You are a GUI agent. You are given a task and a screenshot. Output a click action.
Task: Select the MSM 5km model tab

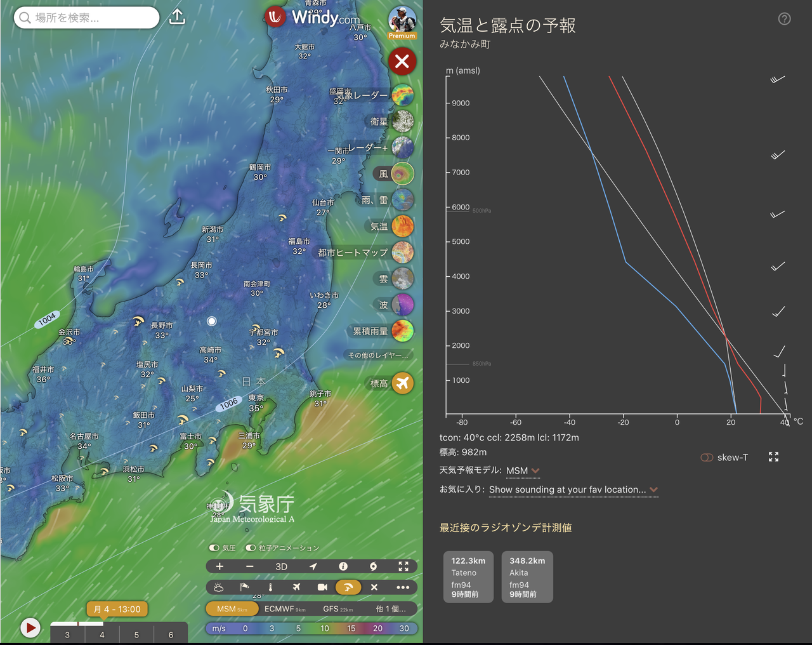[x=232, y=609]
